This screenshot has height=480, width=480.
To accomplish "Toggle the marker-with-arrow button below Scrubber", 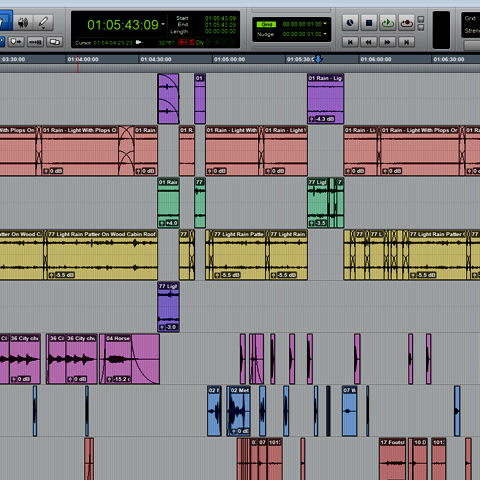I will (16, 42).
